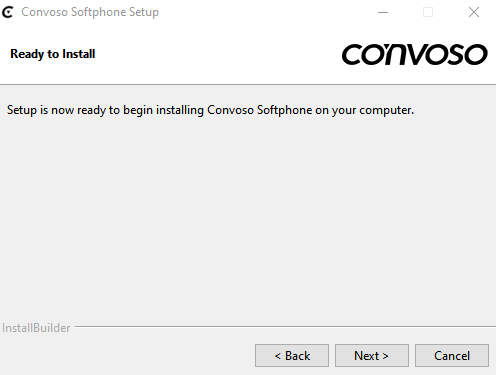Click the "Convoso Softphone Setup" title text
This screenshot has height=375, width=496.
[x=90, y=12]
